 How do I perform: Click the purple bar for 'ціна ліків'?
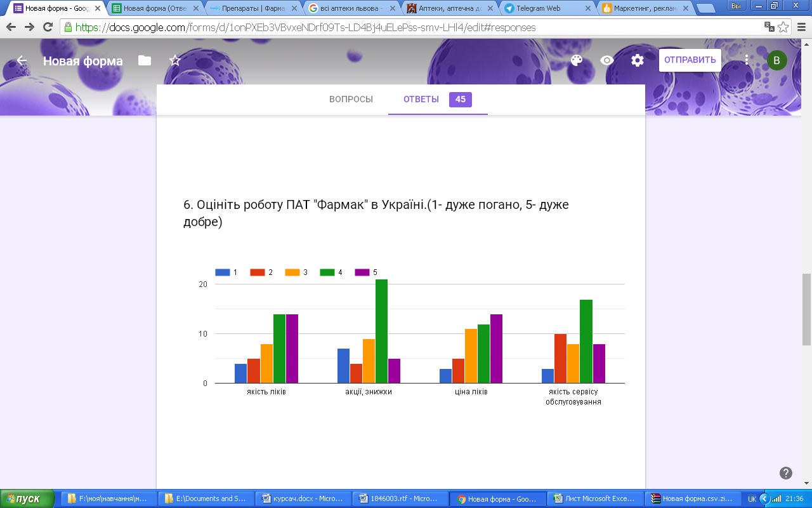pyautogui.click(x=496, y=349)
